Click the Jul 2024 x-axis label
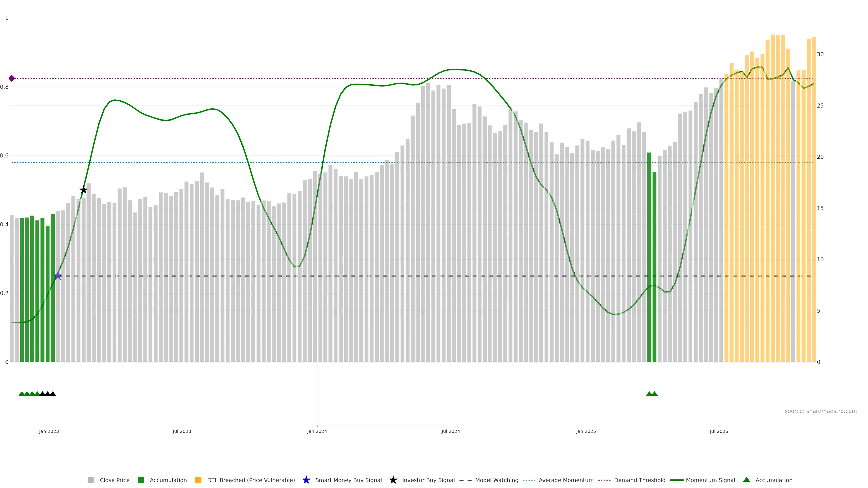Image resolution: width=868 pixels, height=488 pixels. point(451,431)
